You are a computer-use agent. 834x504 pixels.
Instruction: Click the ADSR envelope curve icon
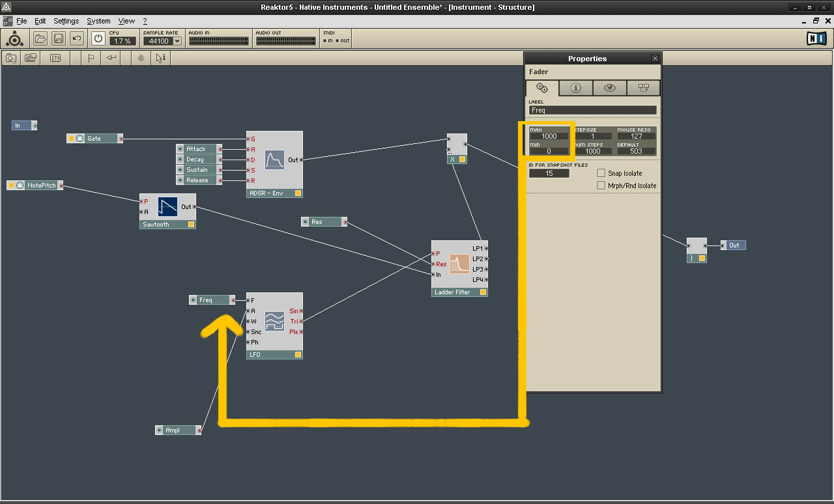[x=275, y=160]
